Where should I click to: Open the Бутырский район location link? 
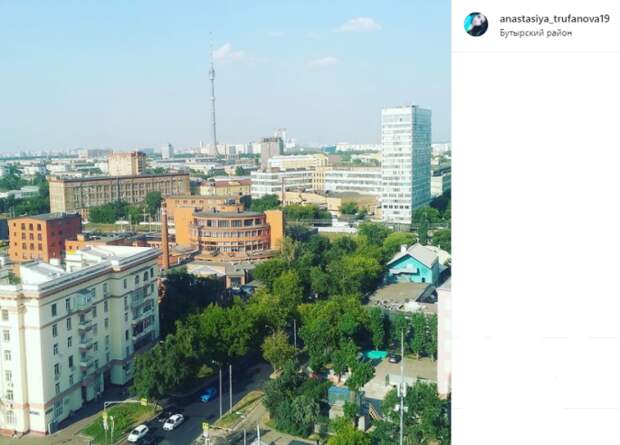coord(536,33)
